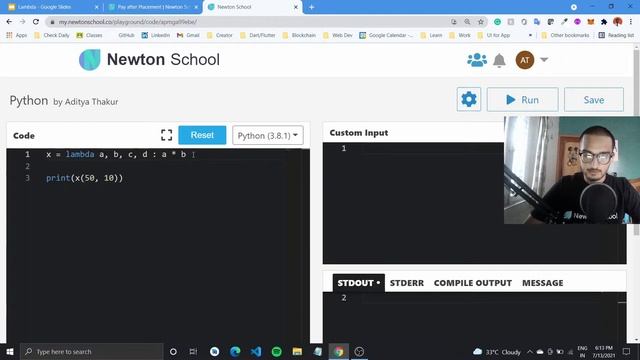640x360 pixels.
Task: Switch to the MESSAGE tab
Action: (542, 283)
